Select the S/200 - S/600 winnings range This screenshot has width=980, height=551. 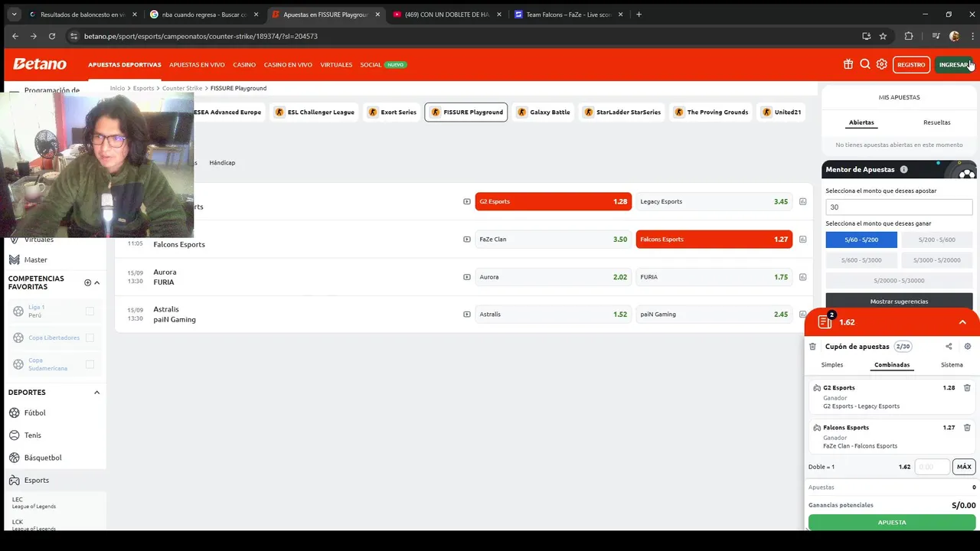pos(936,240)
